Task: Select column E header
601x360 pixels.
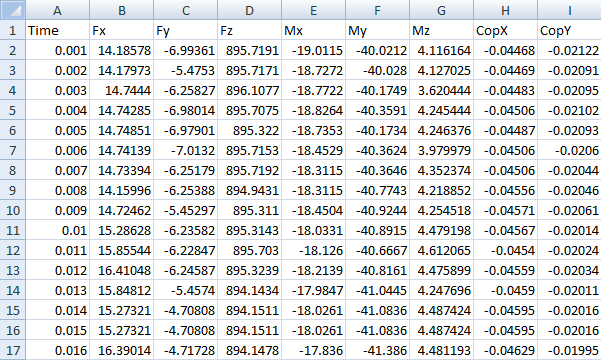Action: coord(314,10)
